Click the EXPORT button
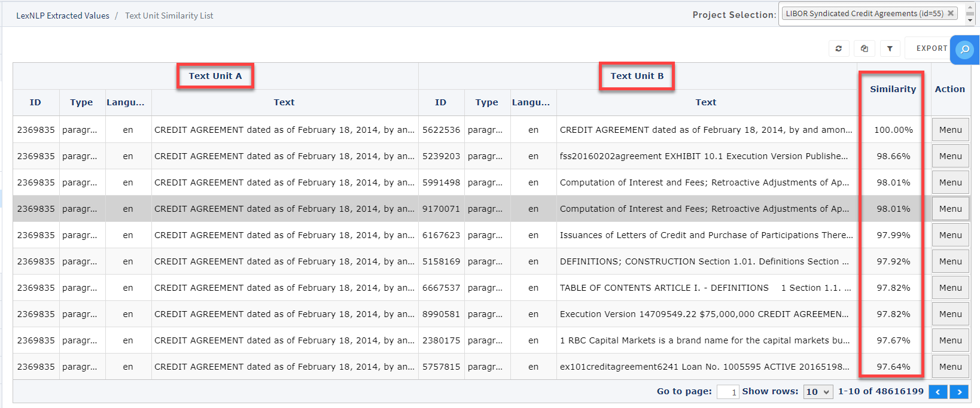This screenshot has height=408, width=980. pyautogui.click(x=932, y=48)
